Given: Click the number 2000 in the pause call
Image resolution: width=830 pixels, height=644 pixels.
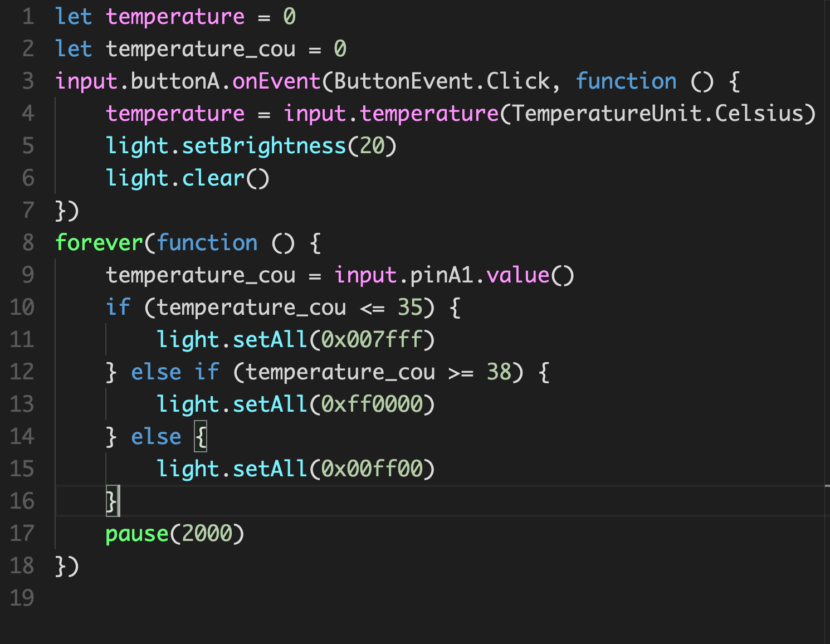Looking at the screenshot, I should pyautogui.click(x=207, y=534).
